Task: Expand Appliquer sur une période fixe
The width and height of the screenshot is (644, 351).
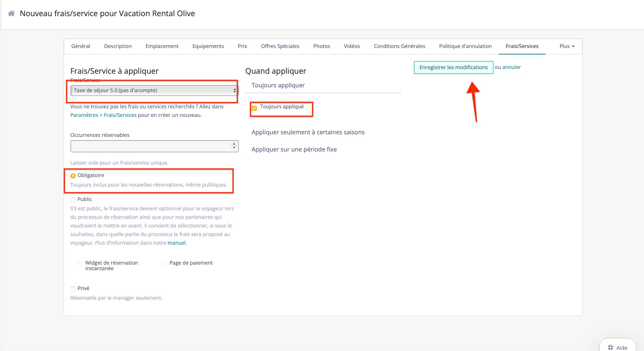Action: tap(294, 149)
